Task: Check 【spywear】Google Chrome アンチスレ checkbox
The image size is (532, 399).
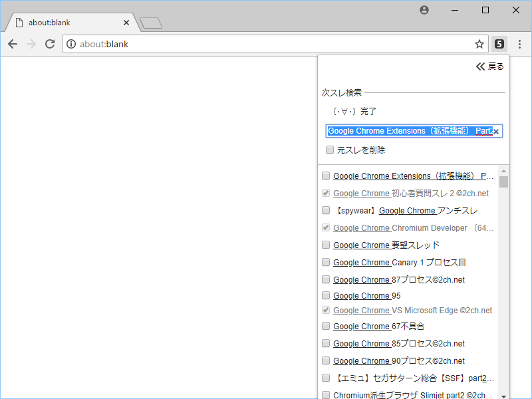Action: pyautogui.click(x=326, y=210)
